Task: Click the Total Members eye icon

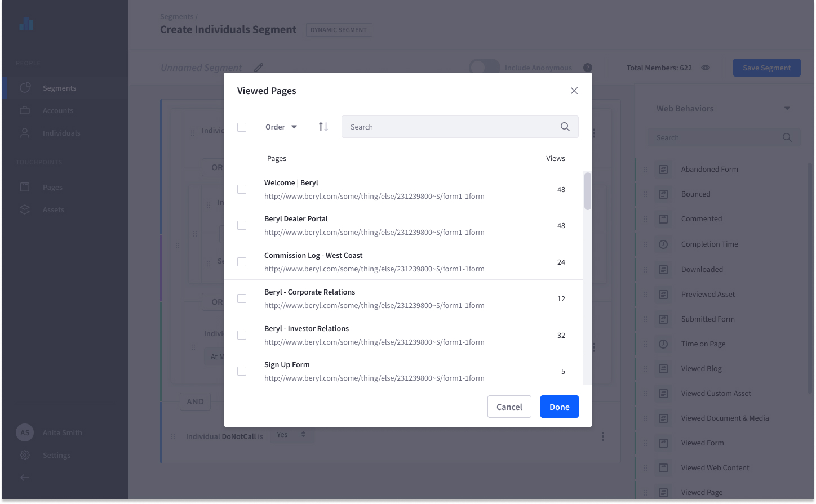Action: click(706, 68)
